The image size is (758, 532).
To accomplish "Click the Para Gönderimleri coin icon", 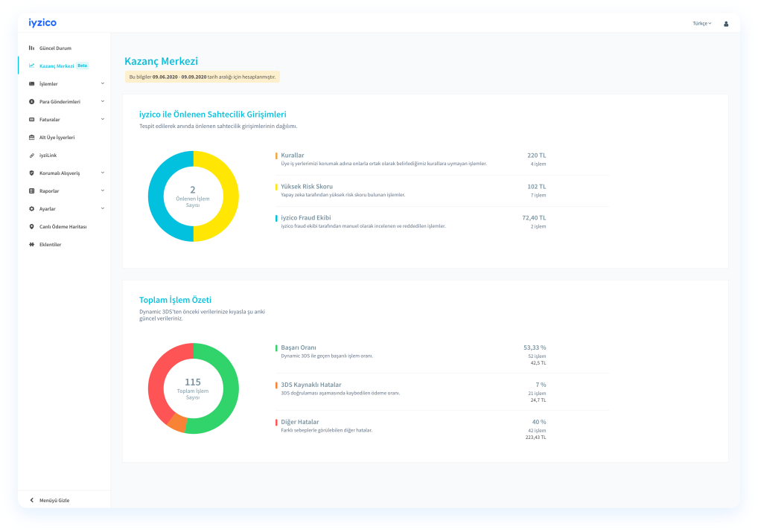I will coord(31,101).
